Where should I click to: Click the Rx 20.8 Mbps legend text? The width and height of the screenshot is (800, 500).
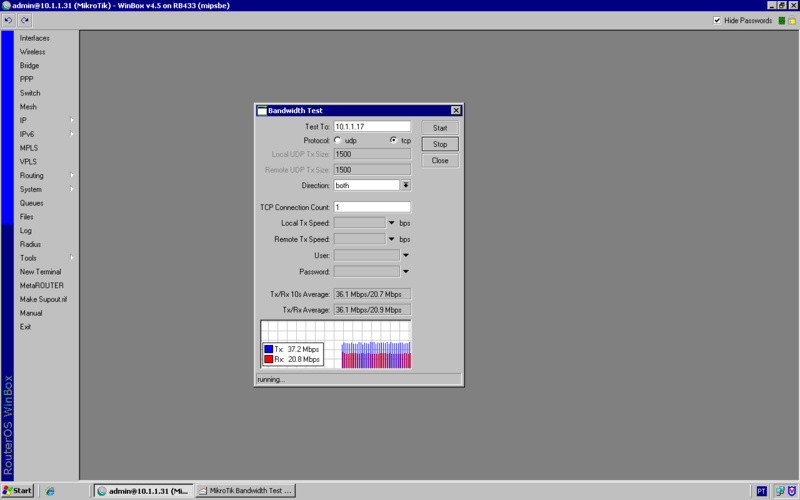coord(297,359)
